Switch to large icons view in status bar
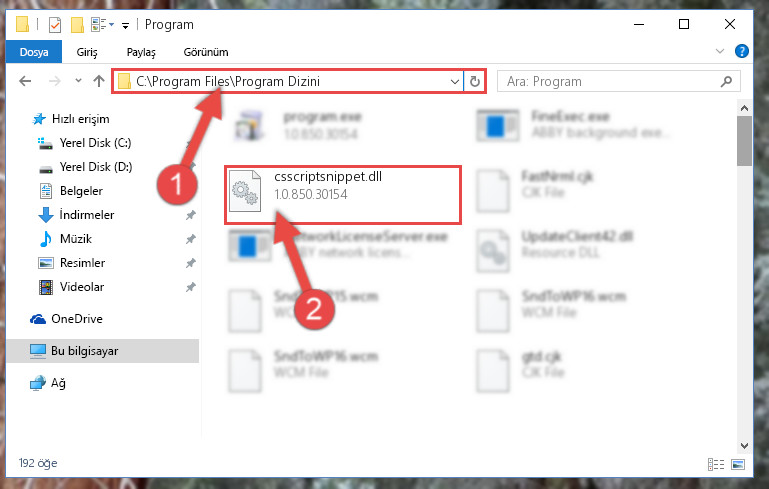 (x=738, y=464)
